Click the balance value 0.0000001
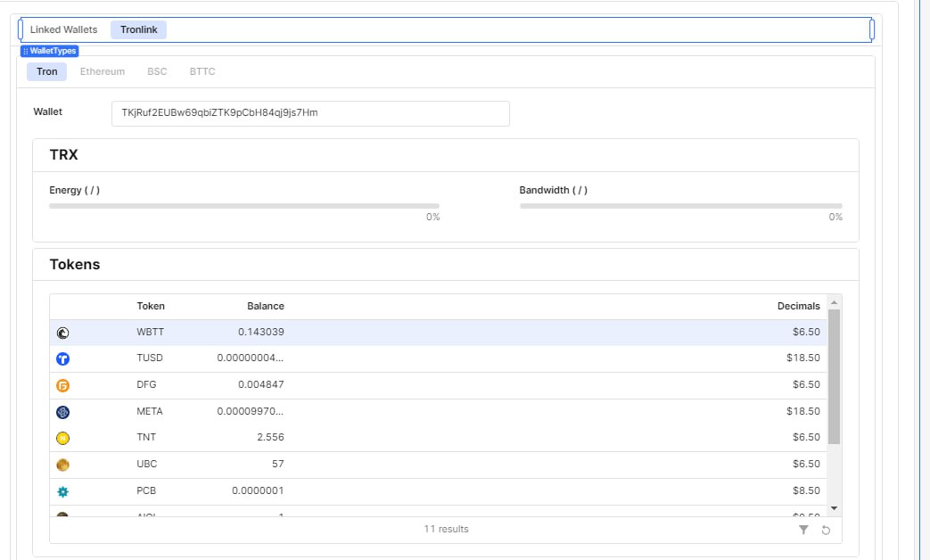Viewport: 930px width, 560px height. pos(258,491)
